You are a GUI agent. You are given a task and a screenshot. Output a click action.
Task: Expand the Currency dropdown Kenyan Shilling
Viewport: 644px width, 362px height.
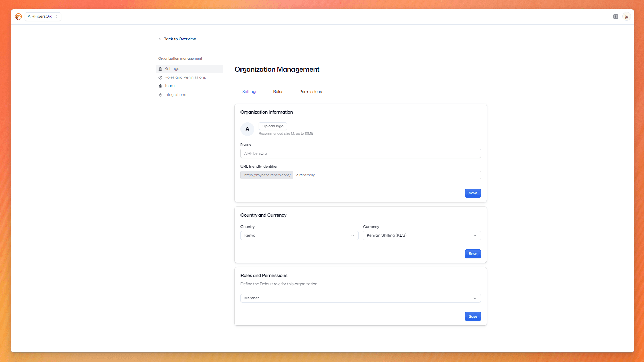(x=422, y=236)
